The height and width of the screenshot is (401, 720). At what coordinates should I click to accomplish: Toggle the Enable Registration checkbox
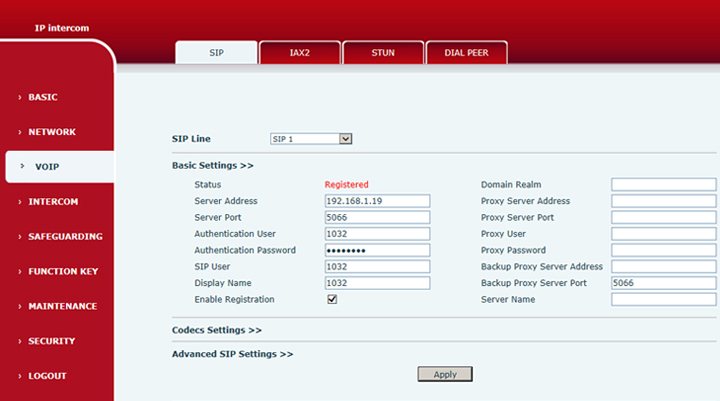(x=332, y=299)
